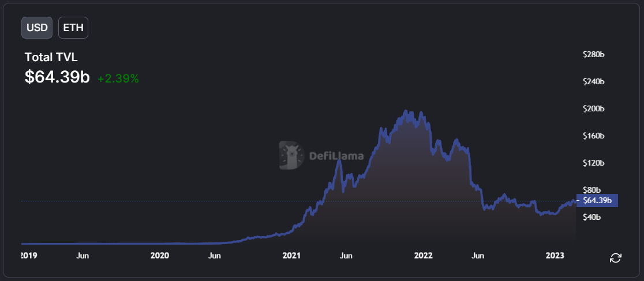Switch the chart denomination to USD
Viewport: 644px width, 281px height.
pos(37,28)
